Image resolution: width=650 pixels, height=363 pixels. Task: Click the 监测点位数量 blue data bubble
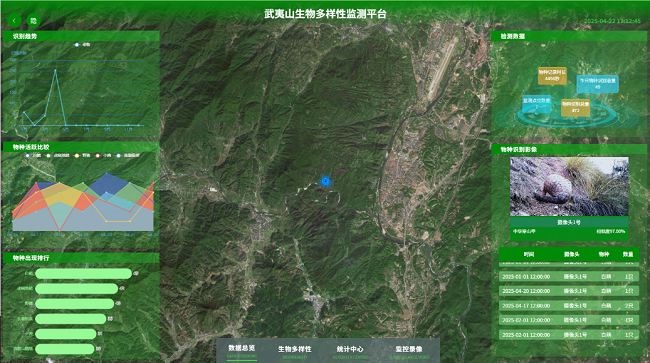tap(536, 104)
